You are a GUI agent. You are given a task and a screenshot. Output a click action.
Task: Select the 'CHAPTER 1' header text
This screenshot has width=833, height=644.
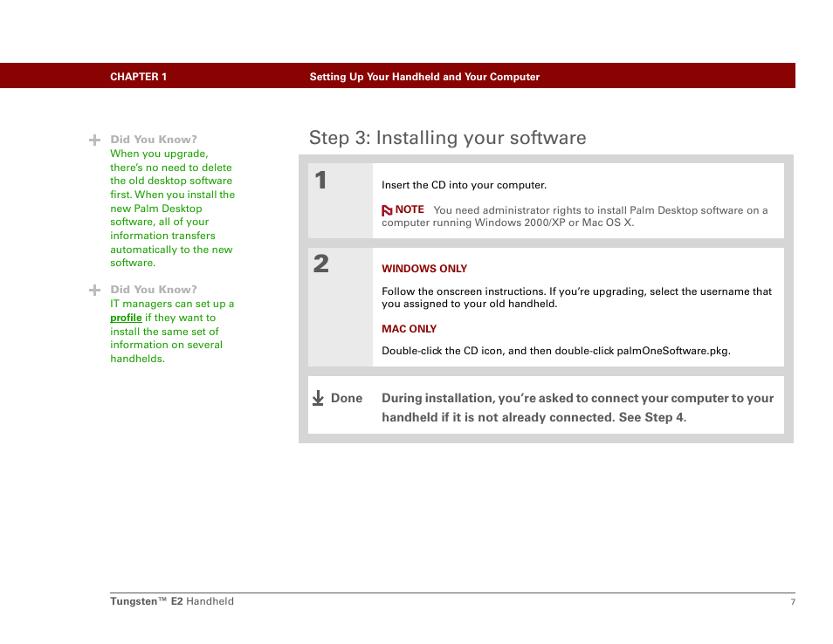[x=138, y=77]
